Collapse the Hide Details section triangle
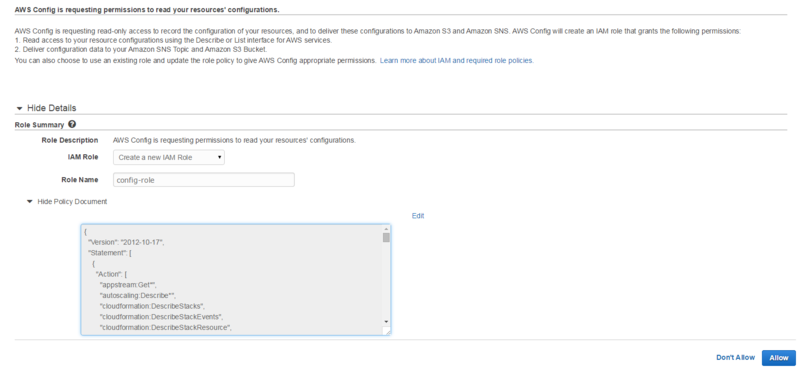This screenshot has width=800, height=370. (19, 109)
